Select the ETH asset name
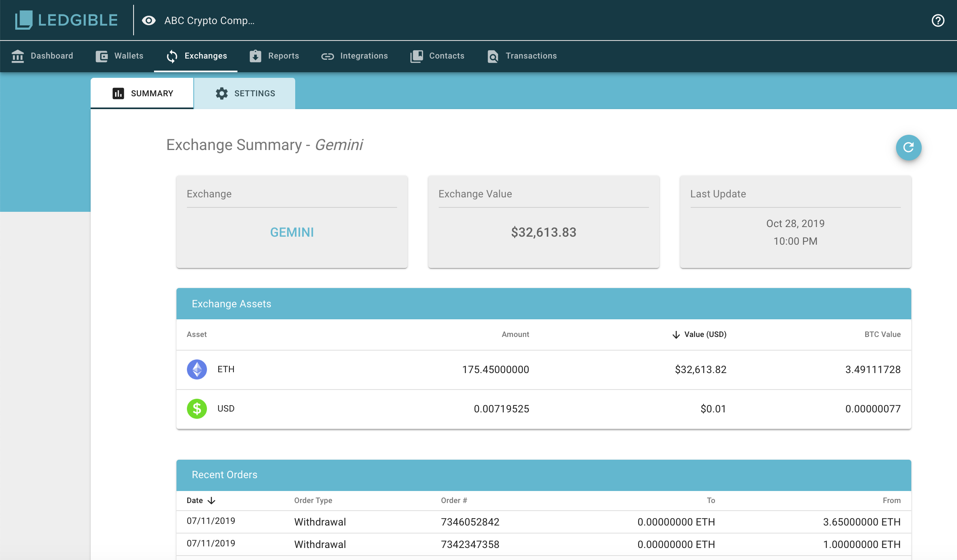This screenshot has width=957, height=560. pos(226,369)
